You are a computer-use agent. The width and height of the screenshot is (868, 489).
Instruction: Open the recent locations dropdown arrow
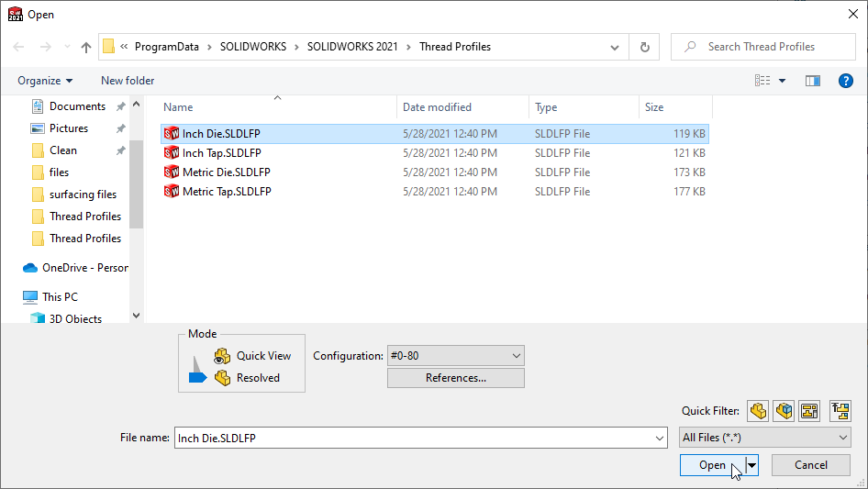(x=67, y=47)
